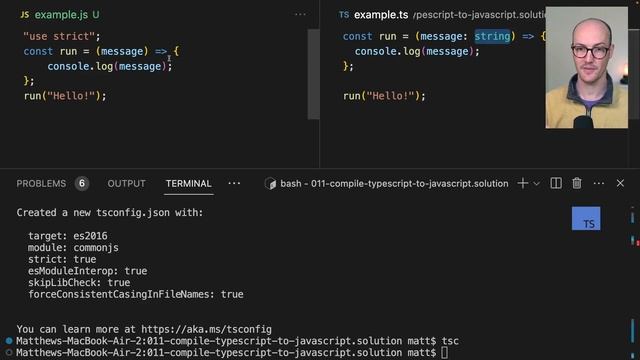Select the highlighted 'string' type in example.ts
The width and height of the screenshot is (640, 360).
point(492,36)
